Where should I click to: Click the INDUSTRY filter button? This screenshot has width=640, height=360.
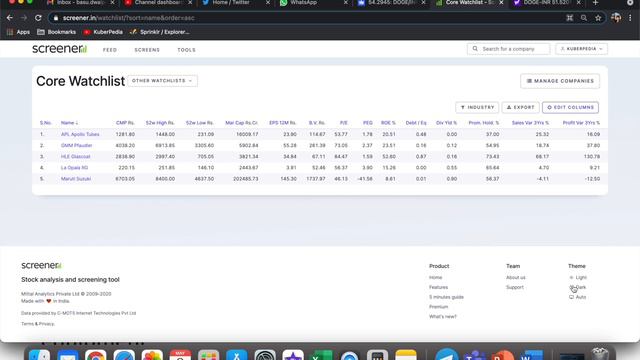(477, 107)
